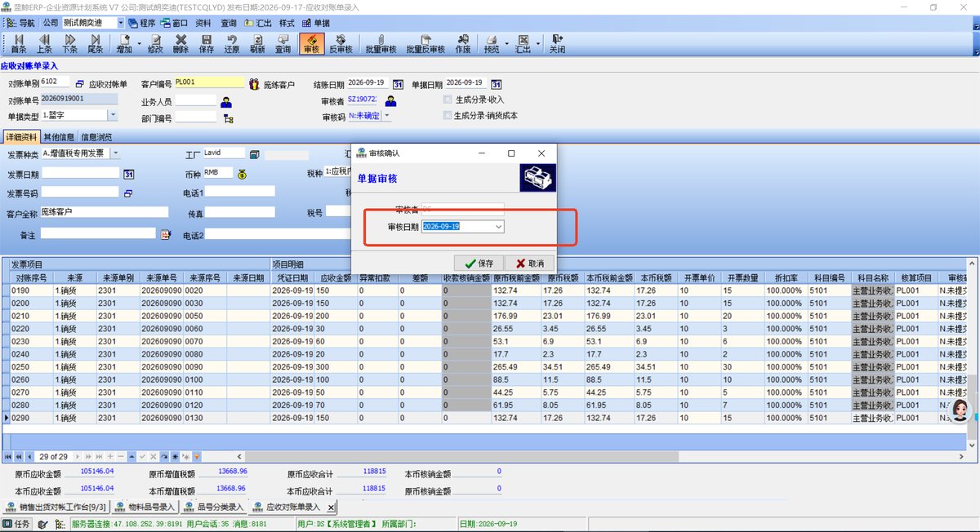Open the 发票种类 dropdown
The width and height of the screenshot is (980, 532).
pos(114,153)
